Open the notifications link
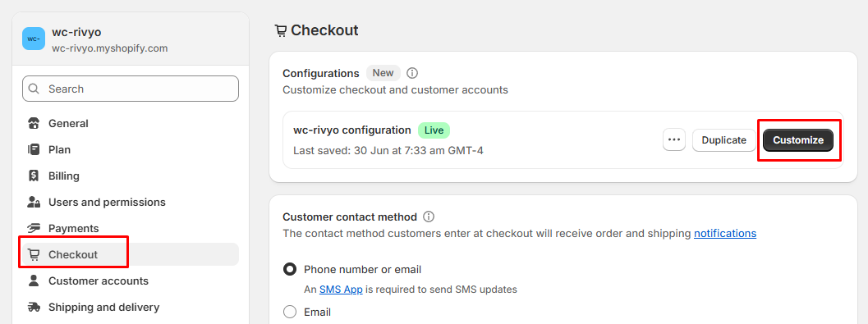 point(725,233)
